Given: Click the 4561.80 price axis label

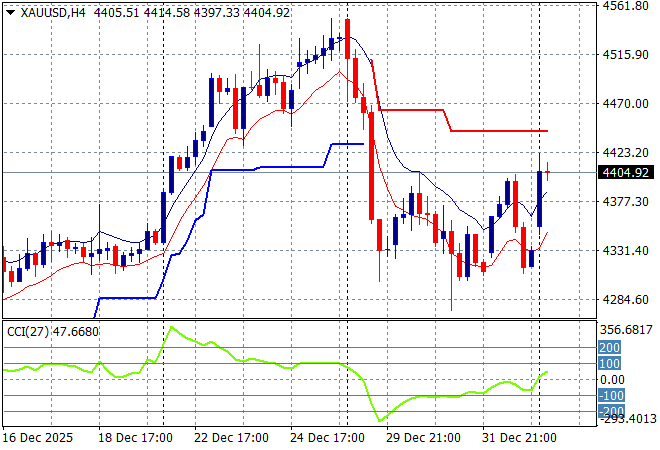Looking at the screenshot, I should [623, 6].
